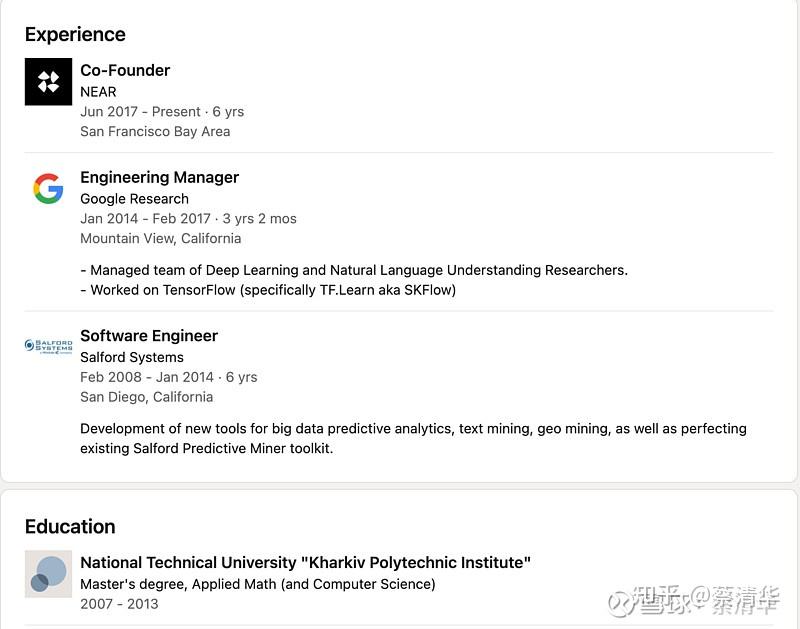Click the Google logo icon
This screenshot has width=800, height=629.
click(x=48, y=189)
